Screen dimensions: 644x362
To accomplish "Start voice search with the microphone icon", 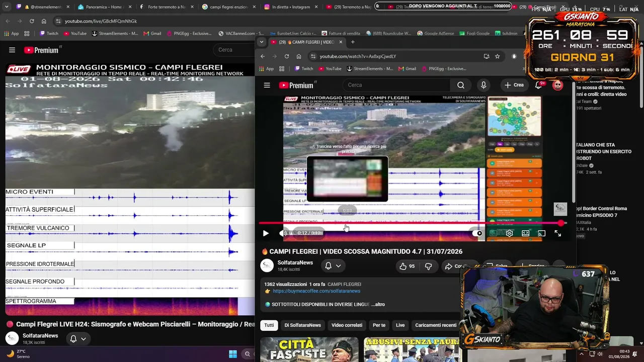I will click(484, 85).
